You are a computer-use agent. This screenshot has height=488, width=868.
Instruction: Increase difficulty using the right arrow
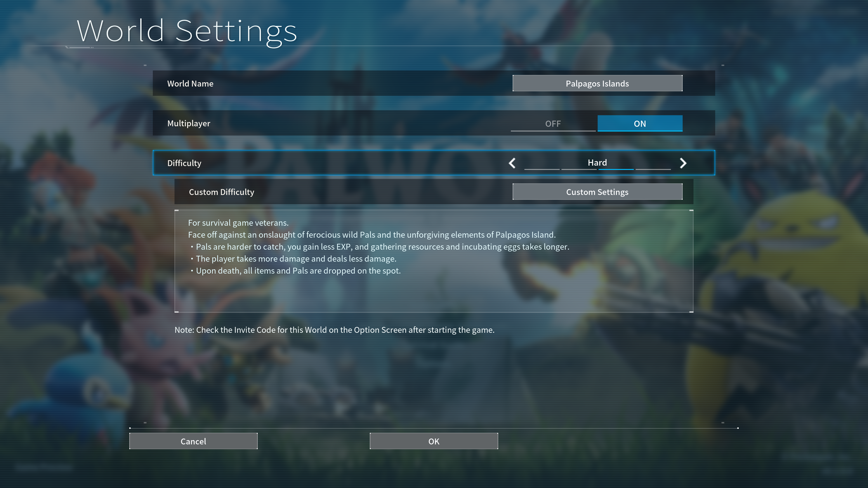[x=683, y=163]
